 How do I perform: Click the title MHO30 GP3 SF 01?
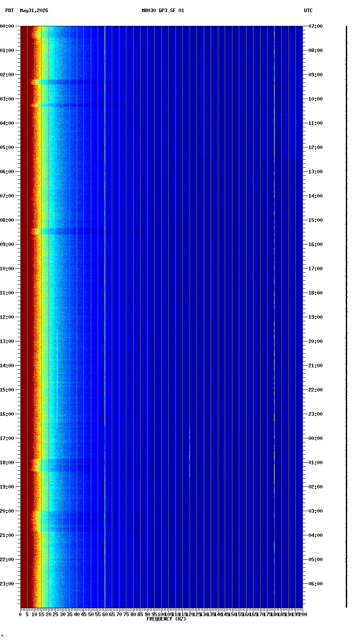tap(163, 11)
